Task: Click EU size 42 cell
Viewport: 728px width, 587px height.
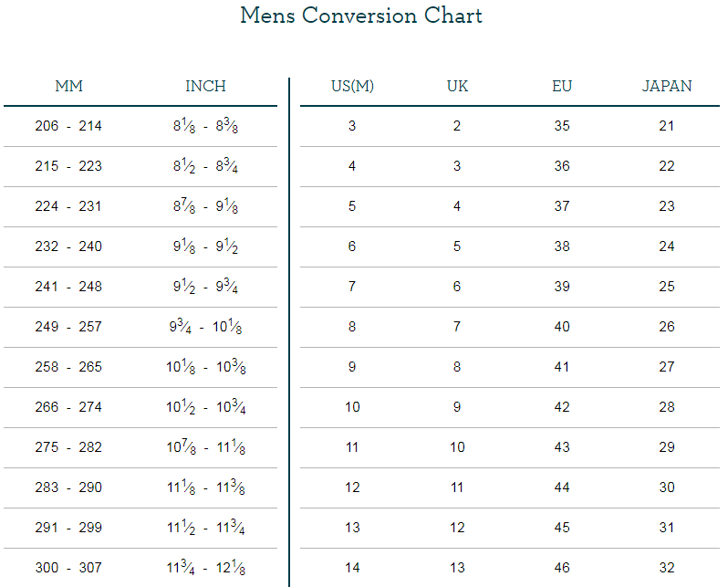Action: (x=562, y=407)
